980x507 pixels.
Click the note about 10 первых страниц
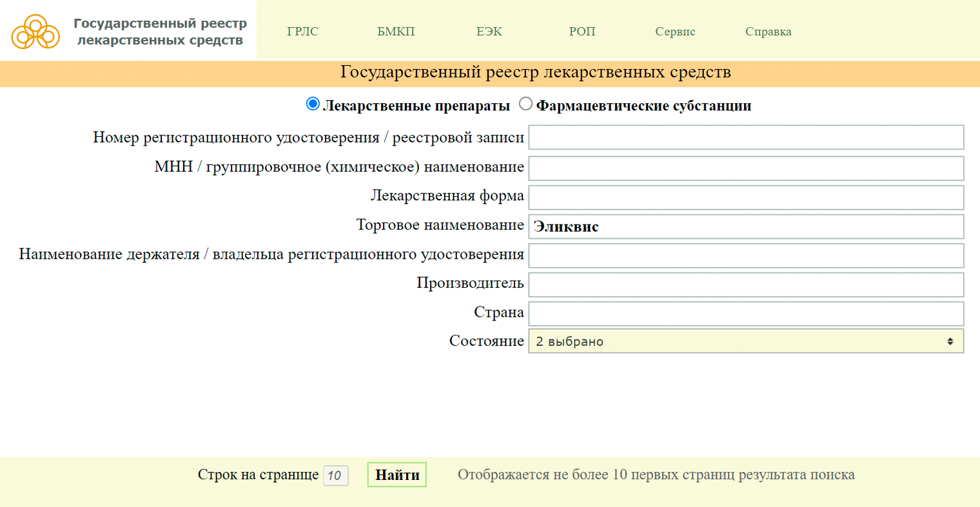tap(656, 475)
